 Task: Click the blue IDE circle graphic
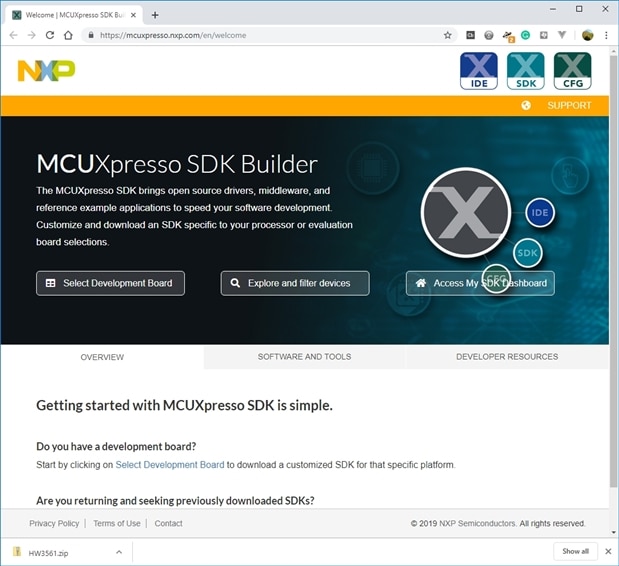point(540,213)
